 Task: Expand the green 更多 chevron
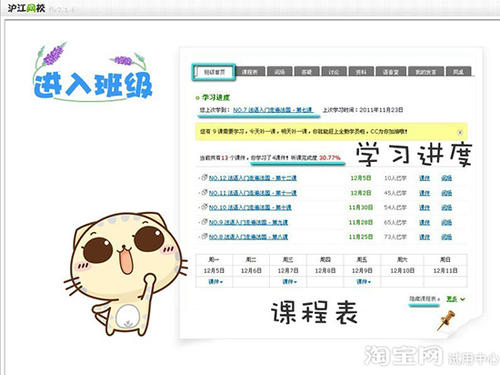pos(462,299)
